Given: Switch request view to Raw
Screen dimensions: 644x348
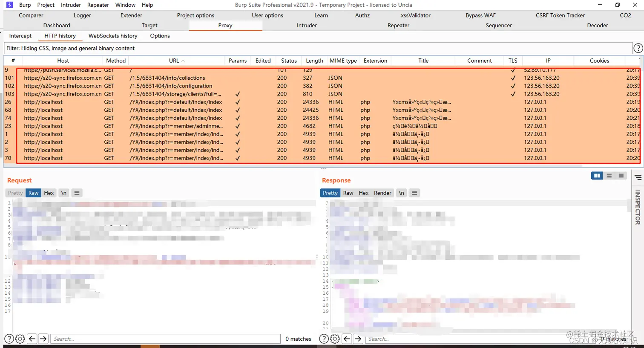Looking at the screenshot, I should tap(34, 193).
